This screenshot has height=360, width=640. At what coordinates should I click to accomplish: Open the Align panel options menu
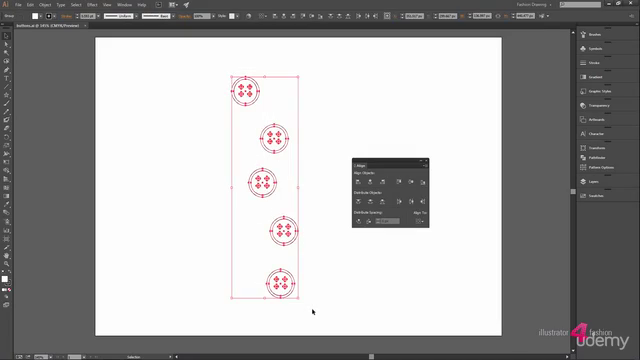(x=425, y=165)
